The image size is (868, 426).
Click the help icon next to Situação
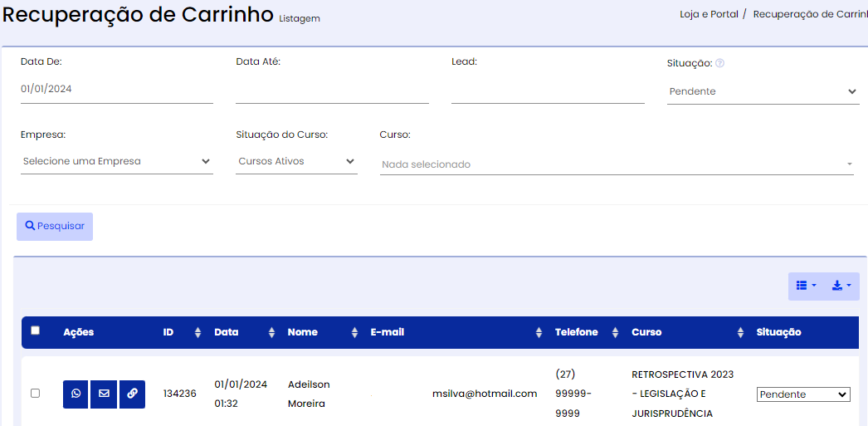[x=719, y=63]
